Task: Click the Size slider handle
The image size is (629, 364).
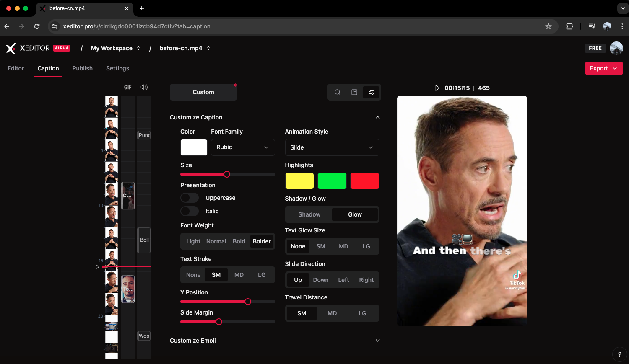Action: (227, 174)
